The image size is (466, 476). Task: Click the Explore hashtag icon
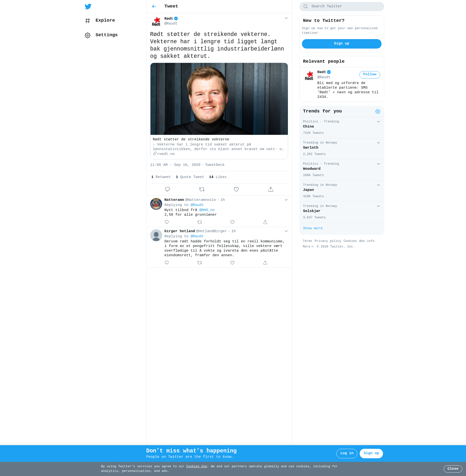[x=88, y=21]
